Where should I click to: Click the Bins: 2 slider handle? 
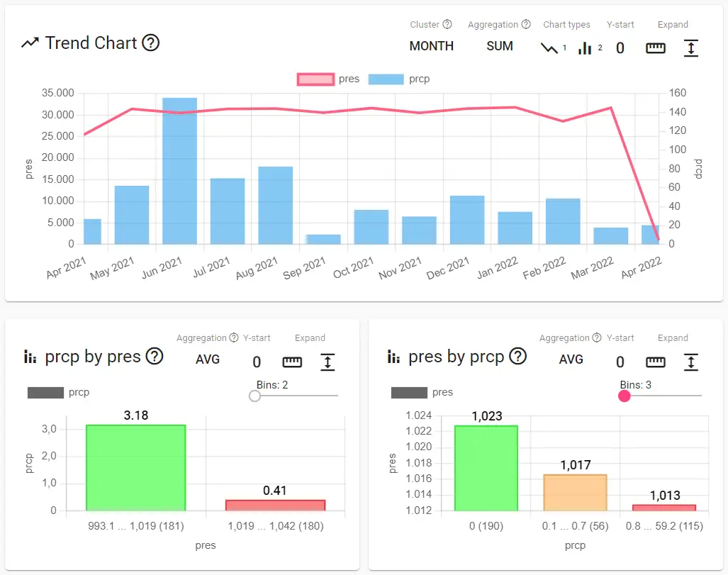(x=254, y=396)
